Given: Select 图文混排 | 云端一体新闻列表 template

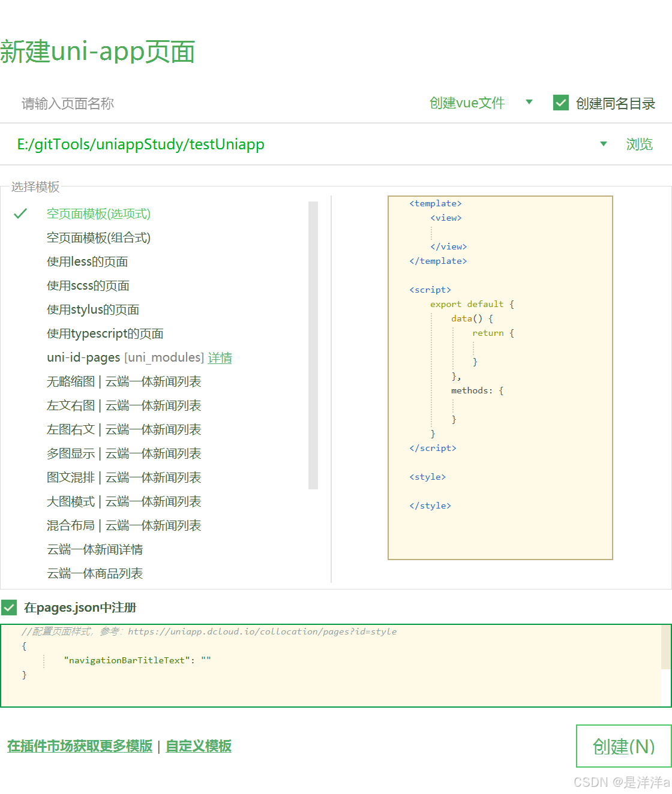Looking at the screenshot, I should 124,477.
